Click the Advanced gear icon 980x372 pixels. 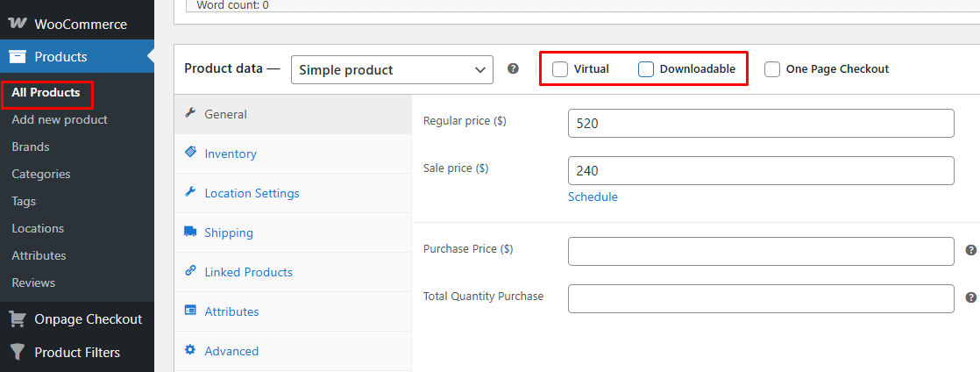click(190, 350)
